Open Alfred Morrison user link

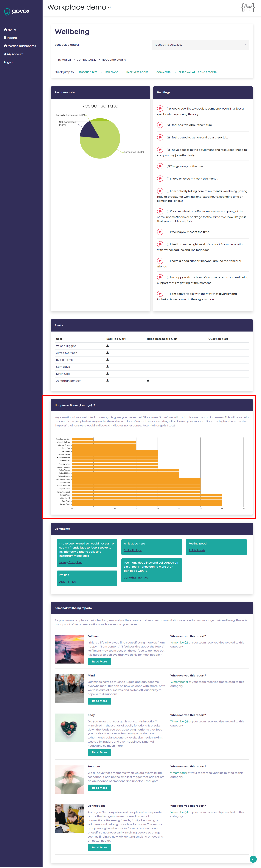click(66, 353)
